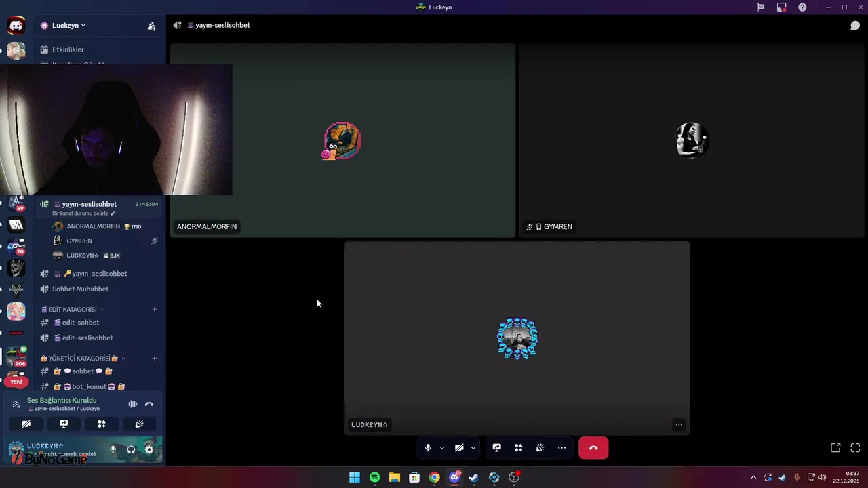Screen dimensions: 868x488
Task: Share screen from the sidebar voice panel
Action: [x=64, y=424]
